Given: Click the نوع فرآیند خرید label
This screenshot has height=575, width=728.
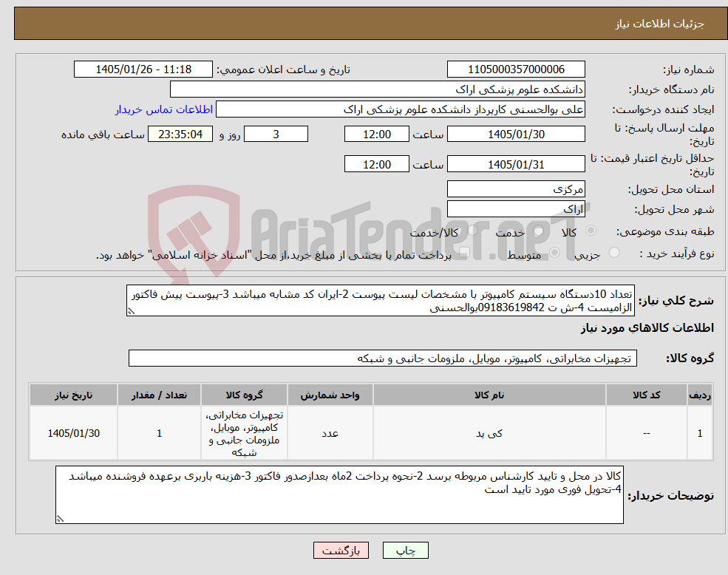Looking at the screenshot, I should point(676,253).
